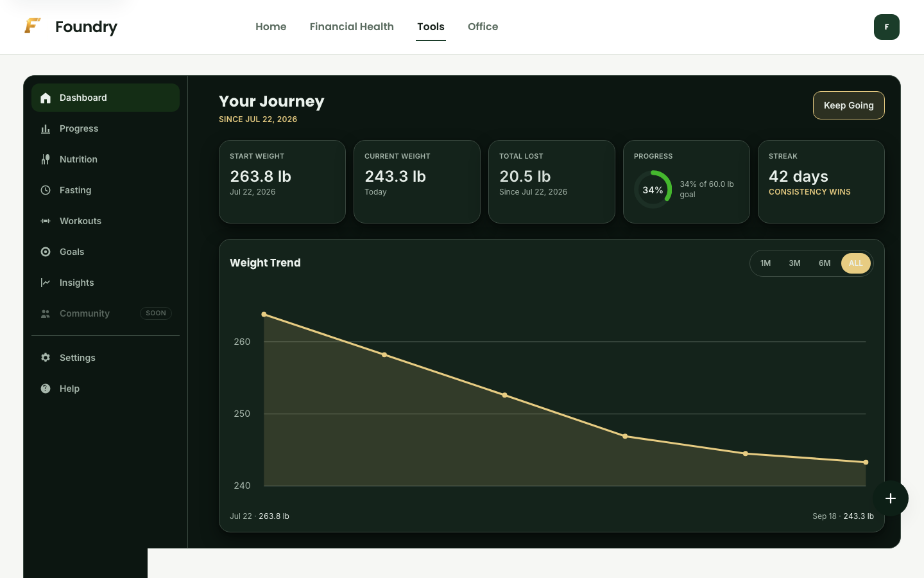Open the Financial Health tab

point(352,27)
